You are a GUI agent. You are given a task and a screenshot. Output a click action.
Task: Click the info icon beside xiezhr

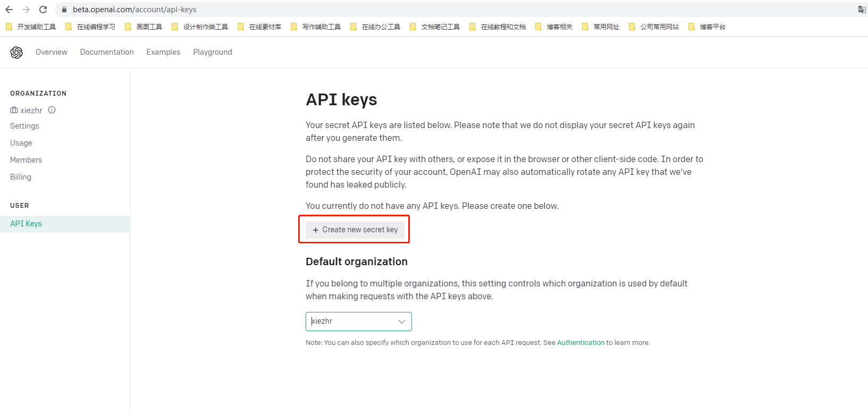click(x=52, y=110)
